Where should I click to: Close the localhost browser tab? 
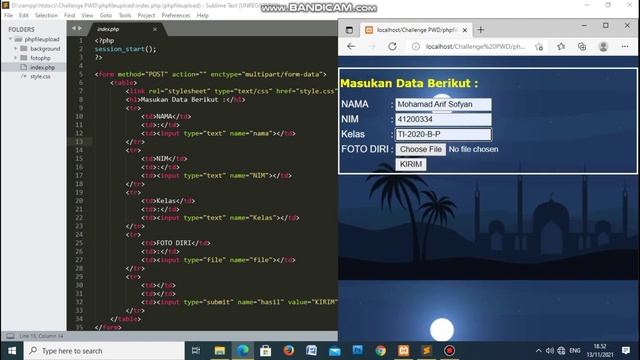(x=464, y=30)
